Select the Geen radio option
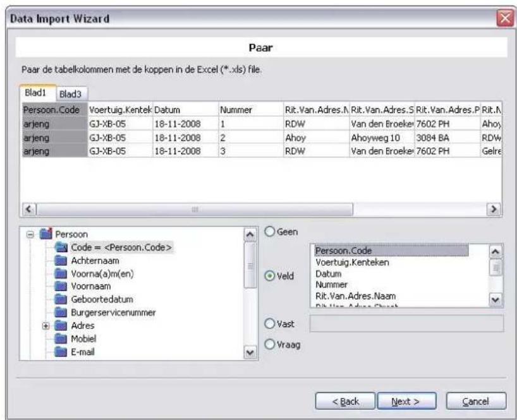Screen dimensions: 517x420 (x=270, y=232)
